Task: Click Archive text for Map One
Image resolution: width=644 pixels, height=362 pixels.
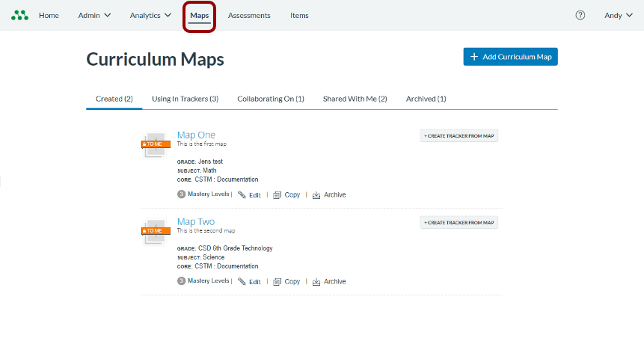Action: pyautogui.click(x=335, y=194)
